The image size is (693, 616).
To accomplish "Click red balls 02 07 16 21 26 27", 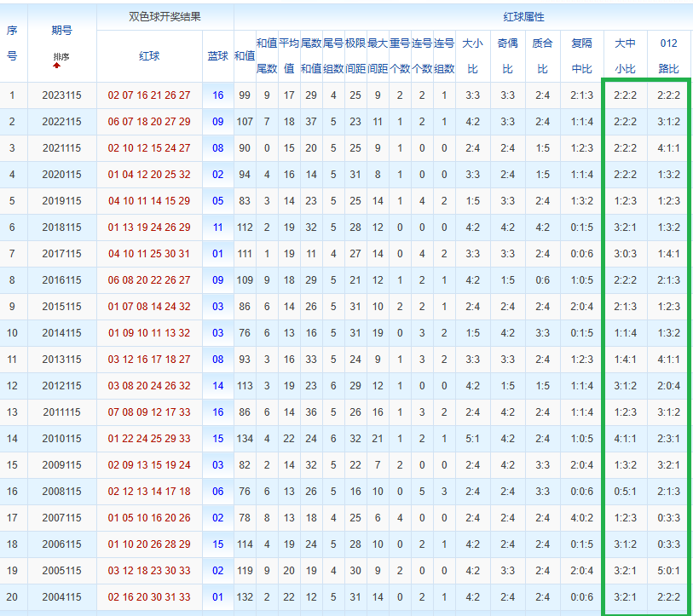I will pos(149,95).
